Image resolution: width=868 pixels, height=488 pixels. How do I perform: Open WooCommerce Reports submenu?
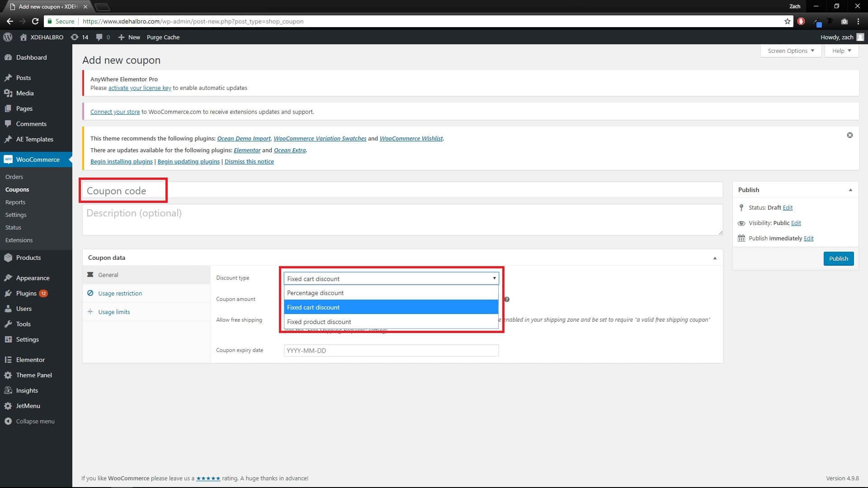pos(15,202)
